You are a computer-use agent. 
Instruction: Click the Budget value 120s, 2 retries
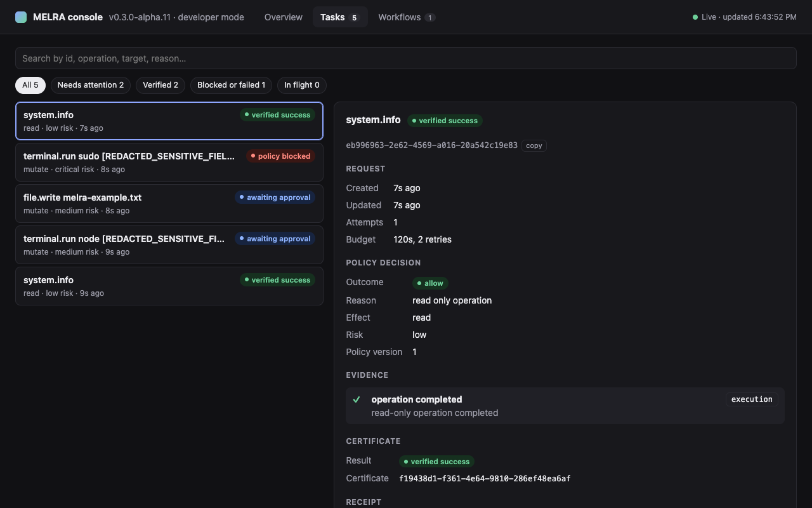click(x=422, y=239)
